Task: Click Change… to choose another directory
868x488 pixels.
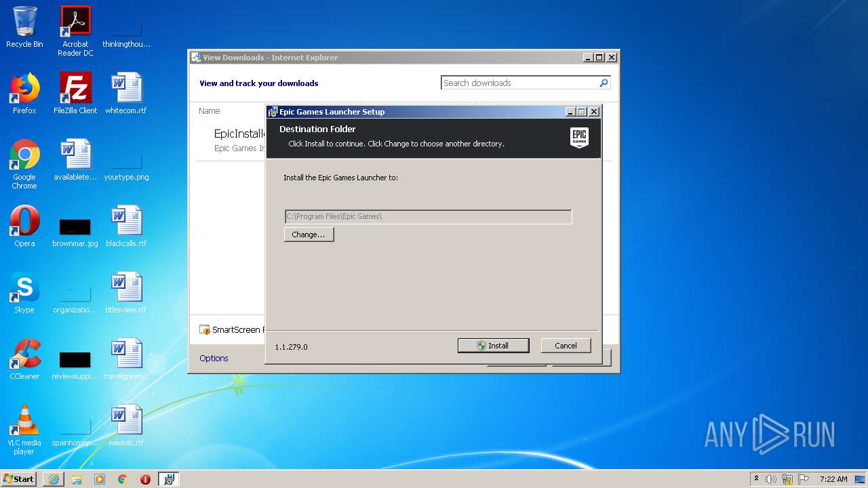Action: point(309,235)
